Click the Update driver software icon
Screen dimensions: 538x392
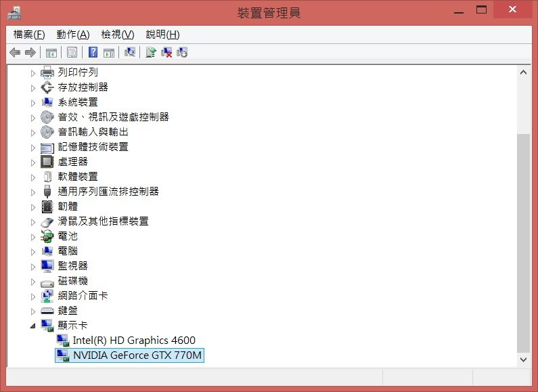151,52
